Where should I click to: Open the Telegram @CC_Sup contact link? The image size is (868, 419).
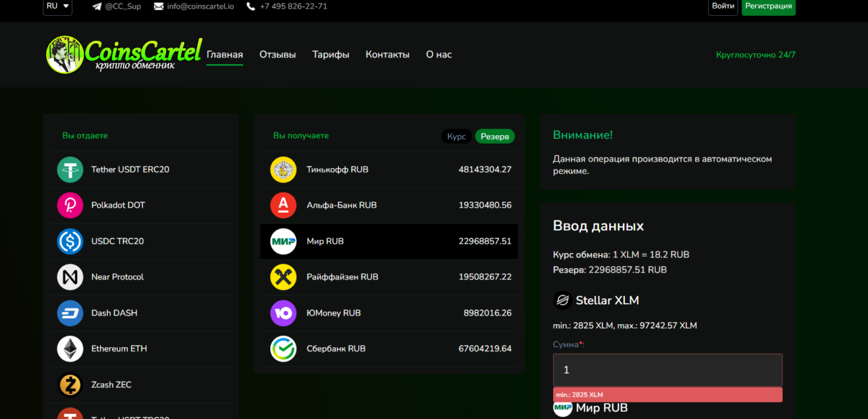[x=117, y=7]
